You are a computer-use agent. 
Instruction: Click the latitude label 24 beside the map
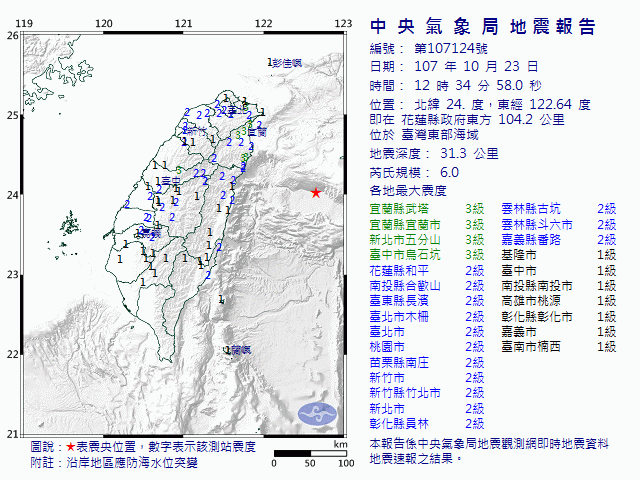pyautogui.click(x=12, y=195)
